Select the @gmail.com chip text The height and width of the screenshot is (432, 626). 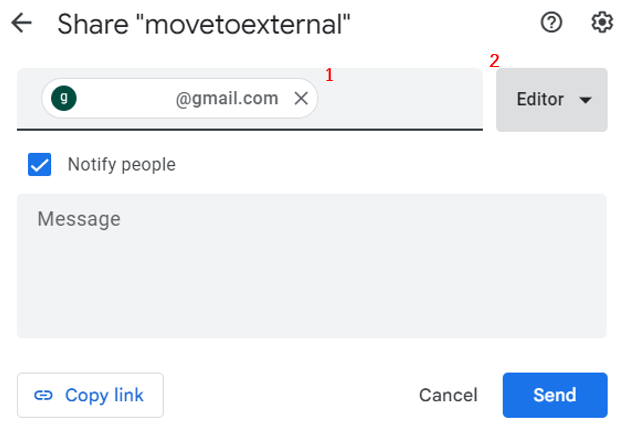pyautogui.click(x=227, y=98)
